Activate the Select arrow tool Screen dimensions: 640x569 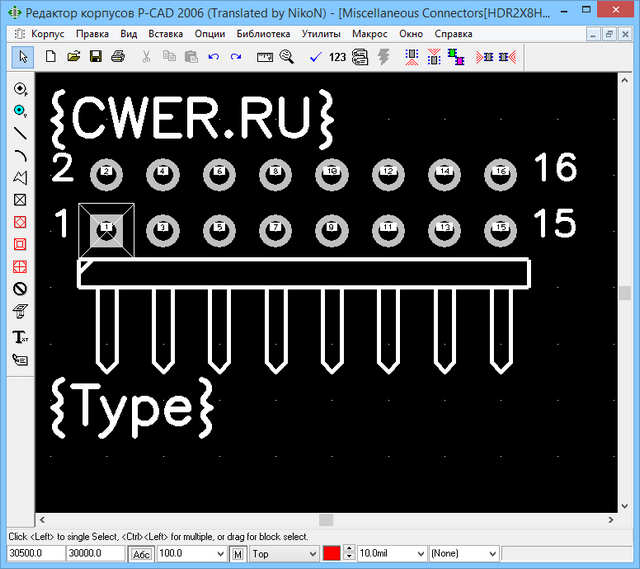pos(21,57)
